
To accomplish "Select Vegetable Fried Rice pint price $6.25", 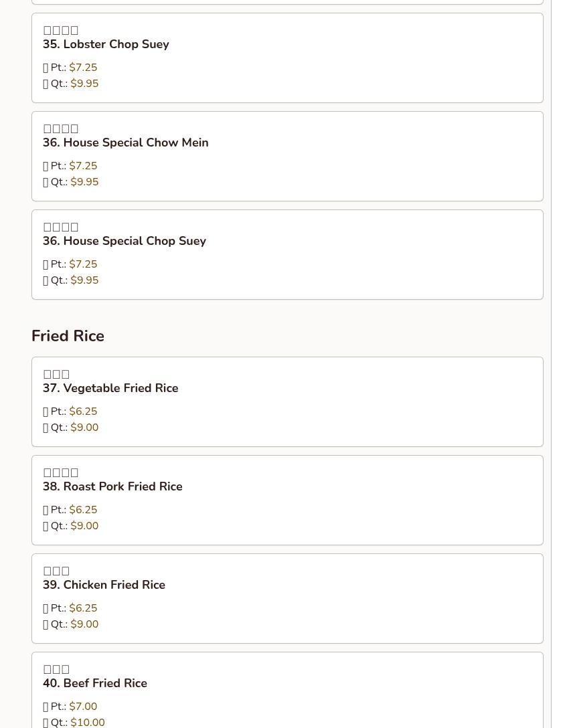I will [x=83, y=412].
